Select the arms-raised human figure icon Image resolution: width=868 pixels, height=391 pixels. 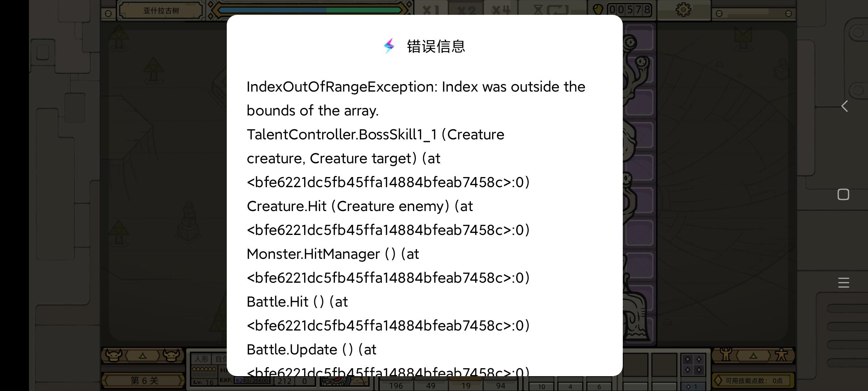[x=726, y=354]
